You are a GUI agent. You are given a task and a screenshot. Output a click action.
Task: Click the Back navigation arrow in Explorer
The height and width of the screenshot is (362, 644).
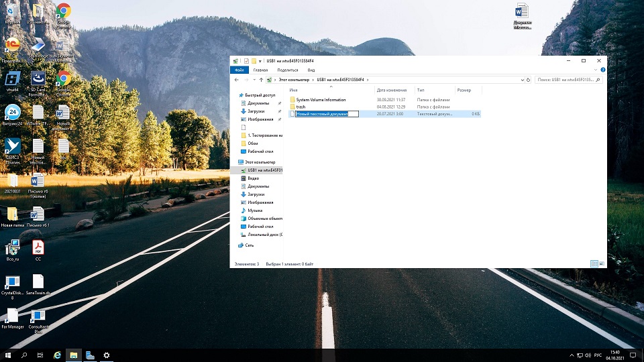pyautogui.click(x=236, y=80)
